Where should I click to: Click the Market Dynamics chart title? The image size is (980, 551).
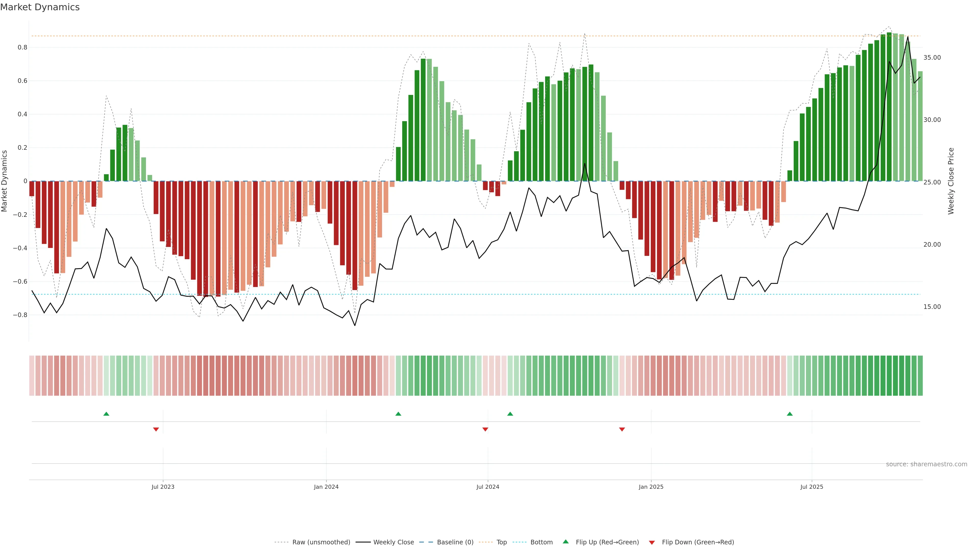click(x=40, y=7)
